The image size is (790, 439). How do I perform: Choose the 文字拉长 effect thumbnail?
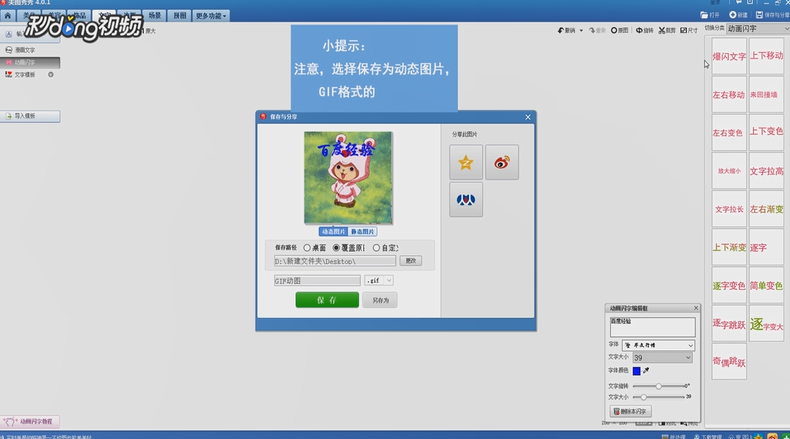coord(729,209)
